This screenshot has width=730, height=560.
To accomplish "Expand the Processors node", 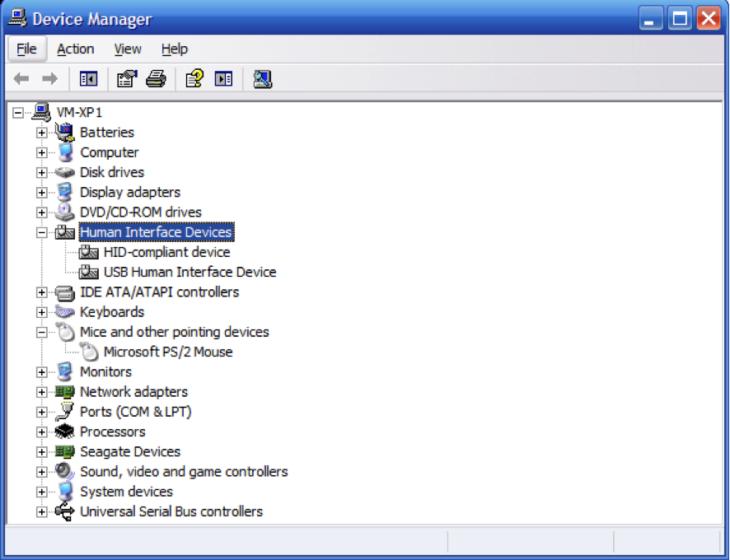I will [41, 432].
